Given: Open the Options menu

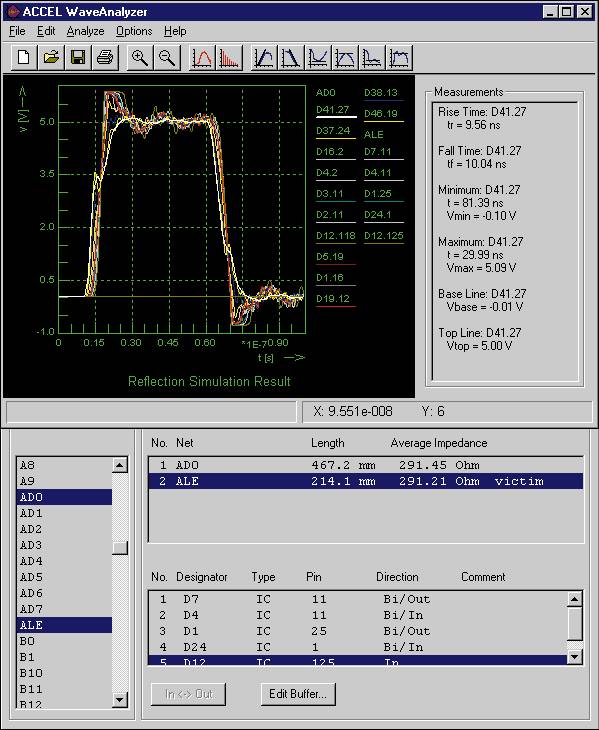Looking at the screenshot, I should 134,31.
